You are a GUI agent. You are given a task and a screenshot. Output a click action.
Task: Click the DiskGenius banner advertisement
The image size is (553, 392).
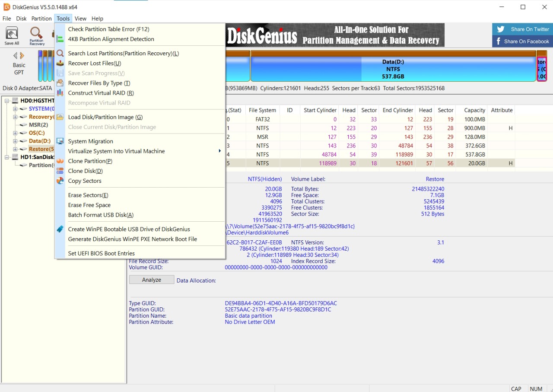[x=335, y=35]
